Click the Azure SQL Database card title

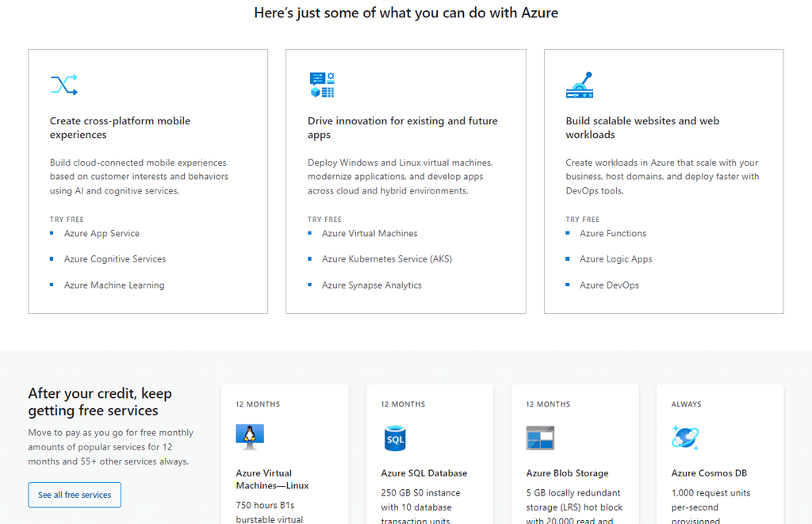tap(424, 473)
